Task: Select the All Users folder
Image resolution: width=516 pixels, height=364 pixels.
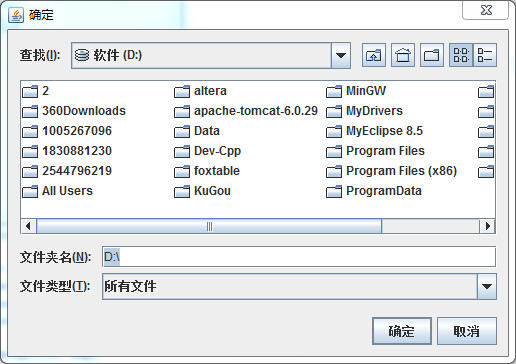Action: [57, 191]
